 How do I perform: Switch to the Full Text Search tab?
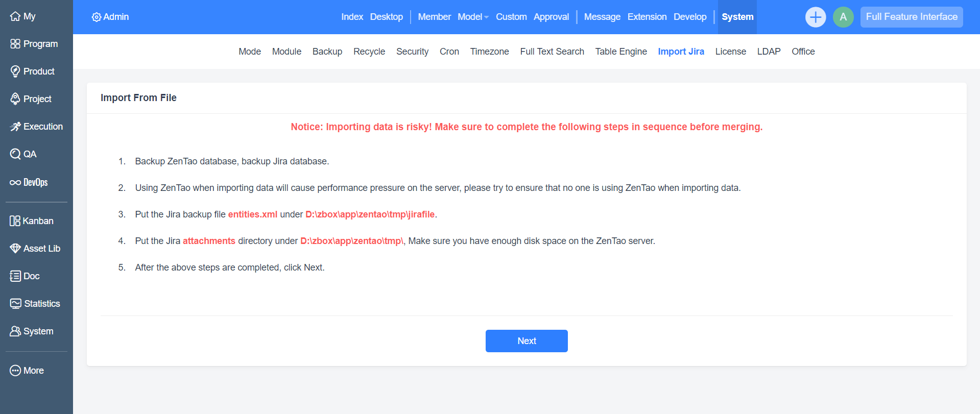[552, 52]
